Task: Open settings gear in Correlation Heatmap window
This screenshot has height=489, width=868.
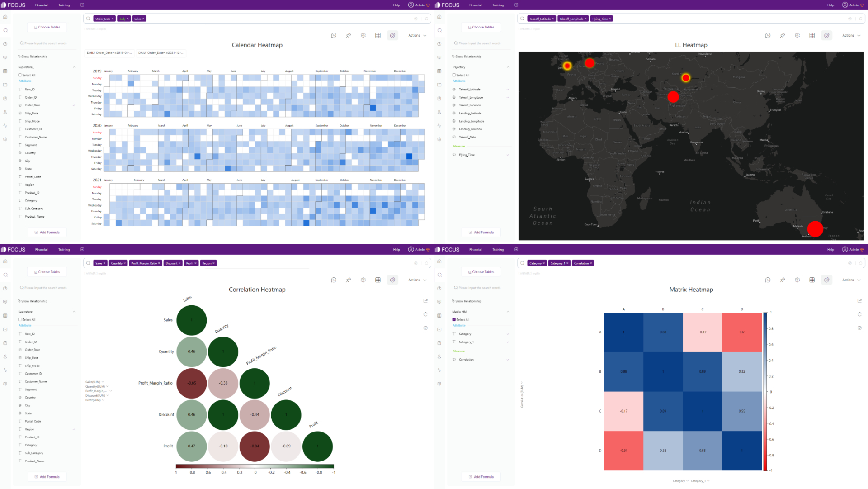Action: [x=363, y=280]
